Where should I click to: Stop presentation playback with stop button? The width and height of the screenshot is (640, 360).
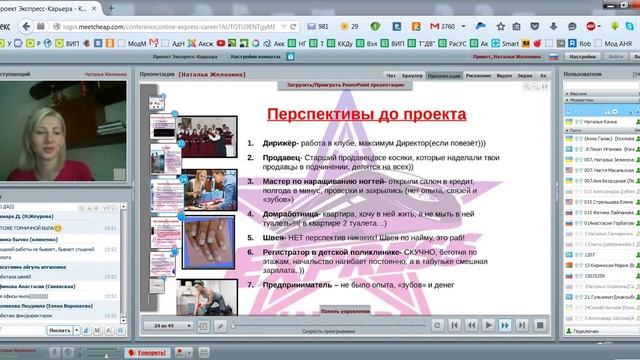540,325
